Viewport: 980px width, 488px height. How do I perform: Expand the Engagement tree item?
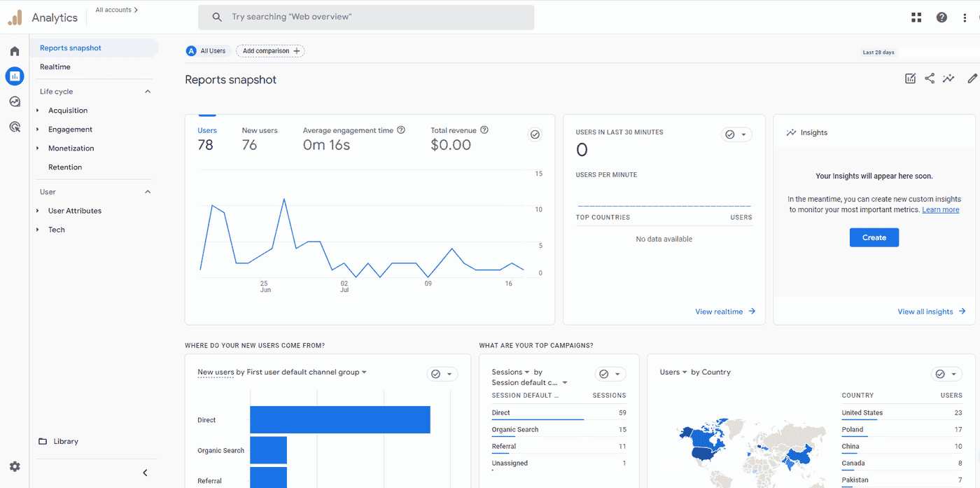tap(38, 130)
